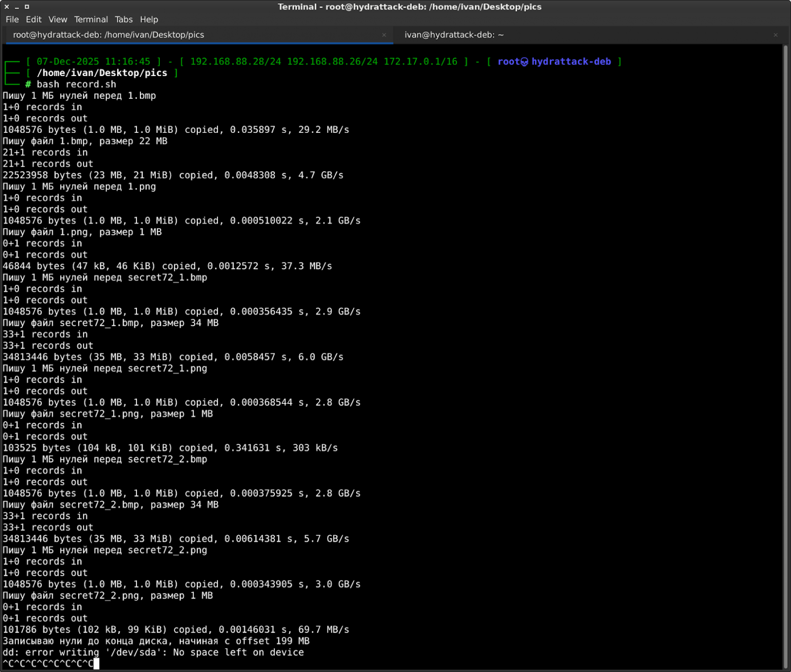Image resolution: width=791 pixels, height=672 pixels.
Task: Click the '22523958 bytes' copied line
Action: [173, 175]
